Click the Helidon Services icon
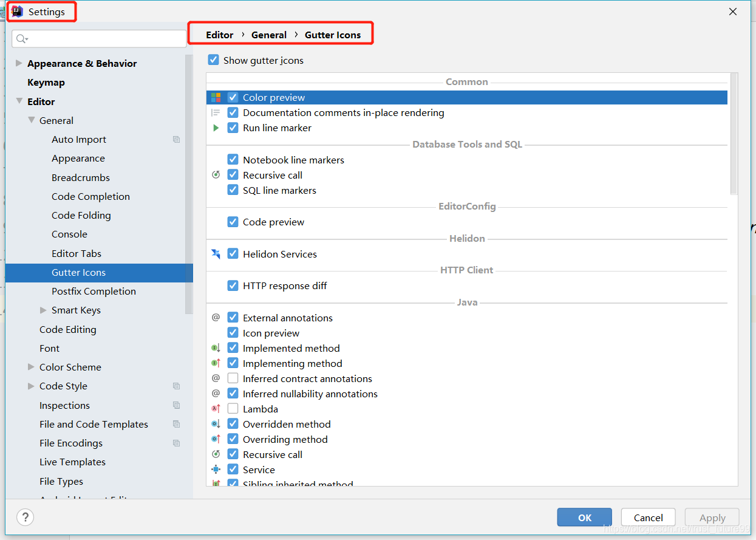 (216, 254)
